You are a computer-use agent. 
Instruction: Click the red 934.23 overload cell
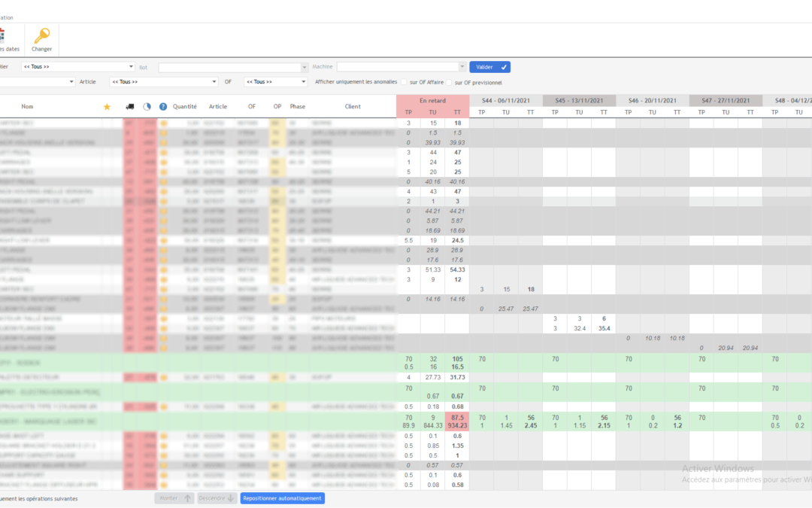click(457, 425)
